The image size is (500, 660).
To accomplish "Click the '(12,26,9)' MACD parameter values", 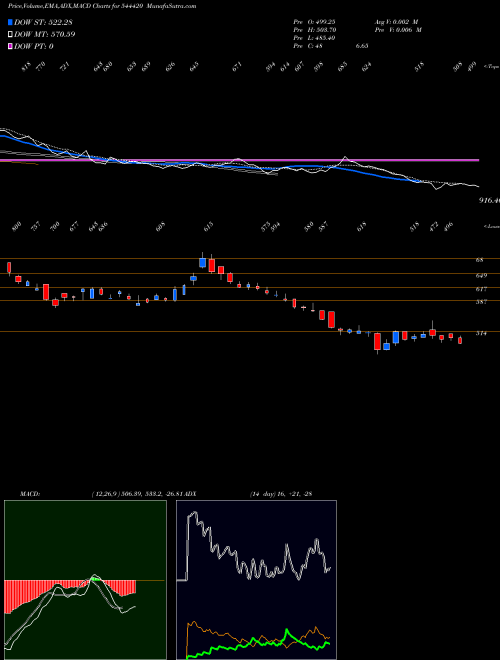I will click(104, 493).
